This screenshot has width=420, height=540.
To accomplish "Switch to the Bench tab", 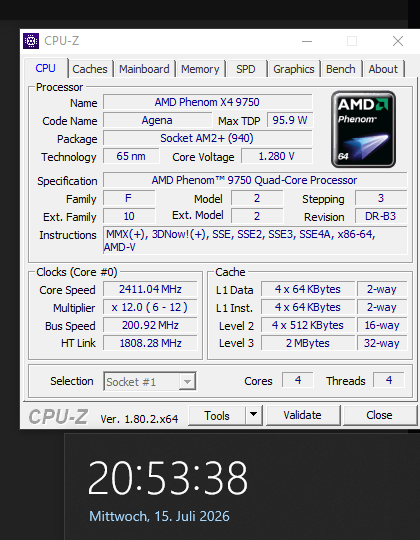I will 340,69.
